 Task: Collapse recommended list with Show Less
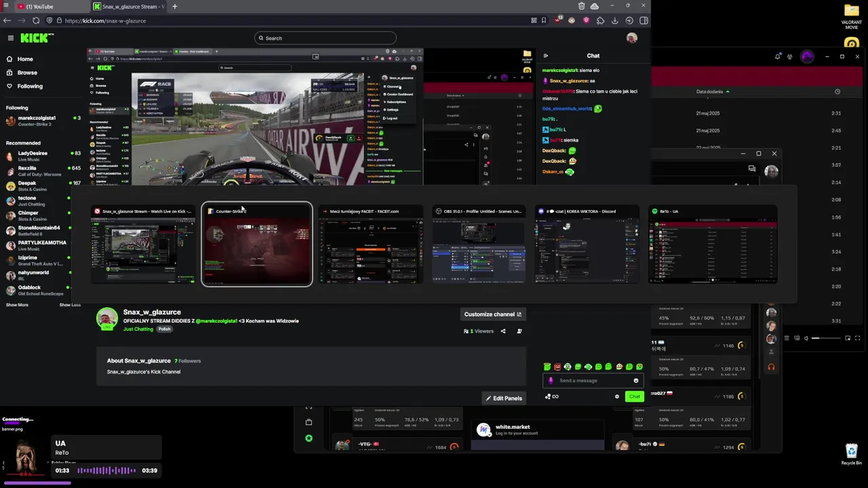coord(69,305)
